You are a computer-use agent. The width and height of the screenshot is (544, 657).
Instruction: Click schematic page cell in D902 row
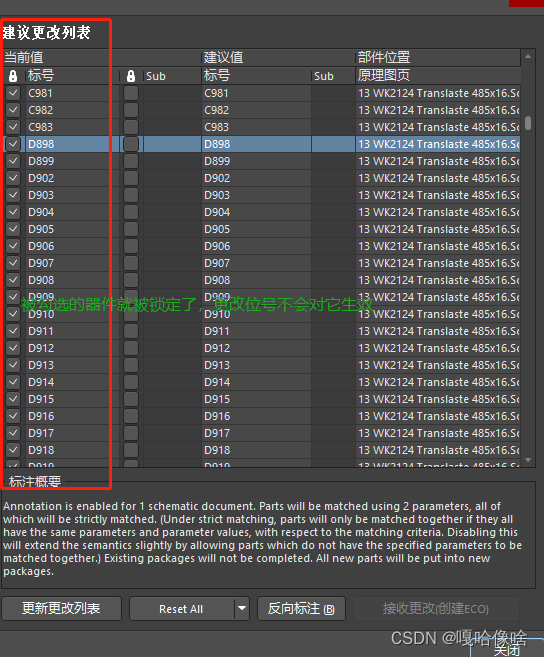pos(438,178)
